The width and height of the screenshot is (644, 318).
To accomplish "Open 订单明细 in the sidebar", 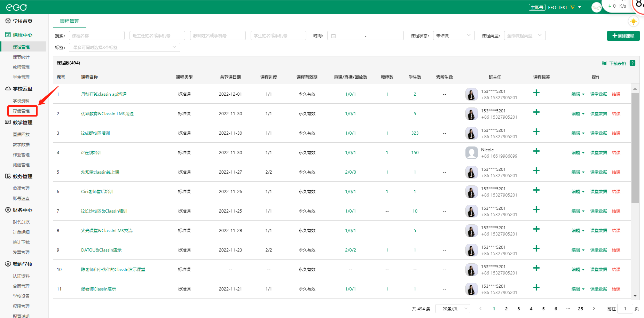I will [x=21, y=232].
